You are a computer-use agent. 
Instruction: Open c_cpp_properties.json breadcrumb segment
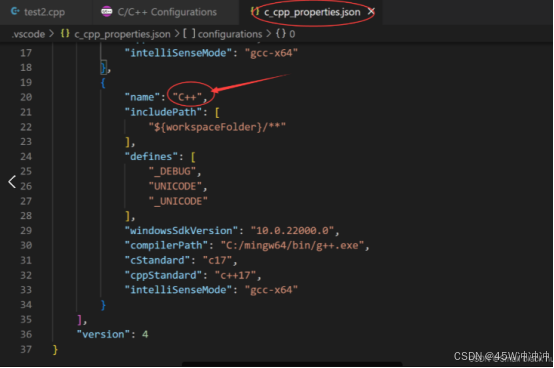coord(122,34)
